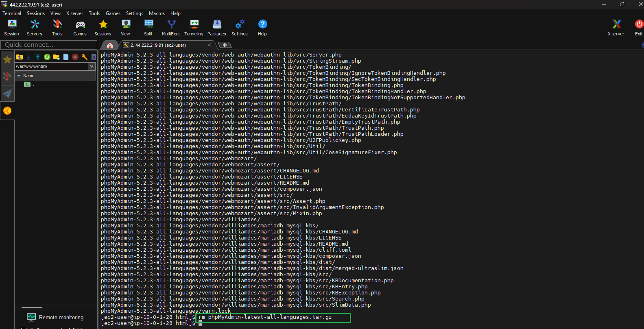Upload files with the teal arrow icon
This screenshot has height=329, width=644.
click(38, 57)
